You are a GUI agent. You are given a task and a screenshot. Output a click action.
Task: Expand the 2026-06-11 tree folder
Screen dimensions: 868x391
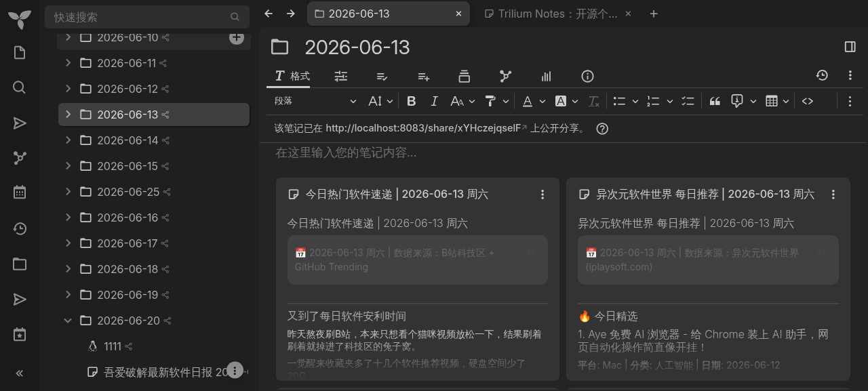pos(68,63)
